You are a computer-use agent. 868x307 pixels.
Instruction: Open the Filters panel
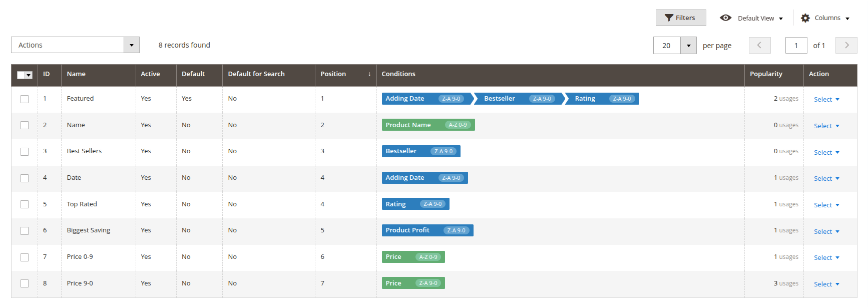(680, 18)
